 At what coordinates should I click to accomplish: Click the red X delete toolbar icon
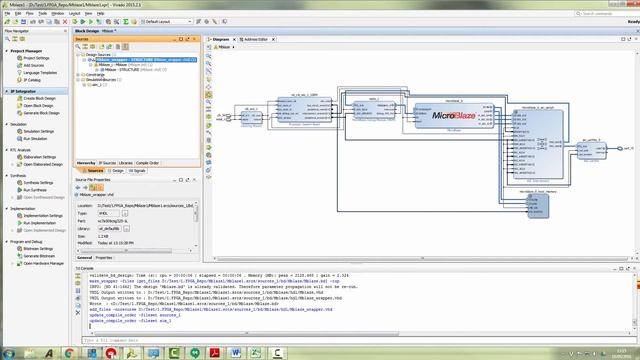point(65,22)
